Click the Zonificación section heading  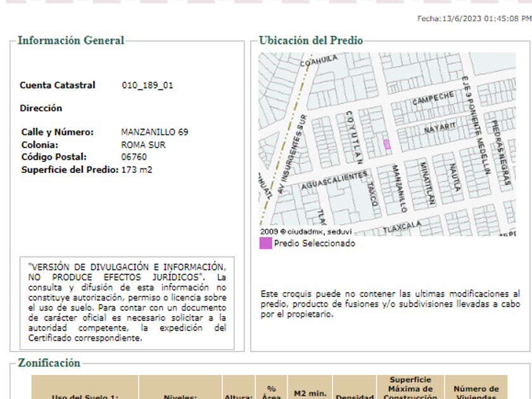(x=49, y=363)
